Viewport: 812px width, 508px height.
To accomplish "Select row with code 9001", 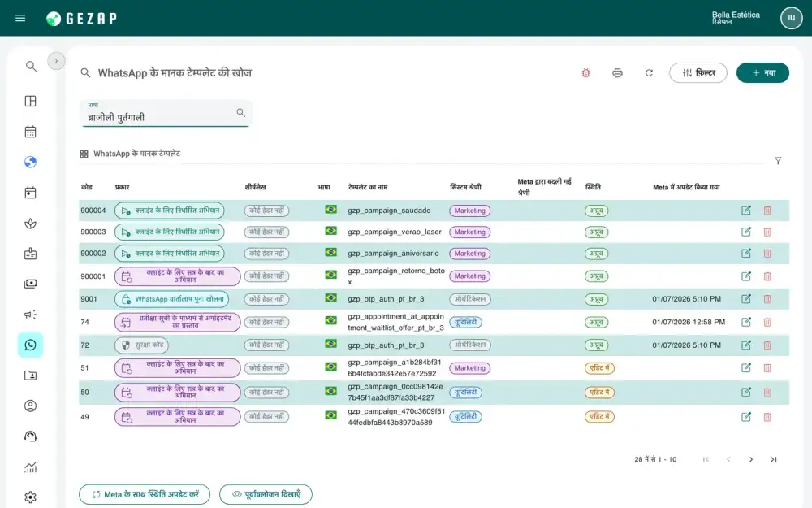I will click(x=434, y=299).
